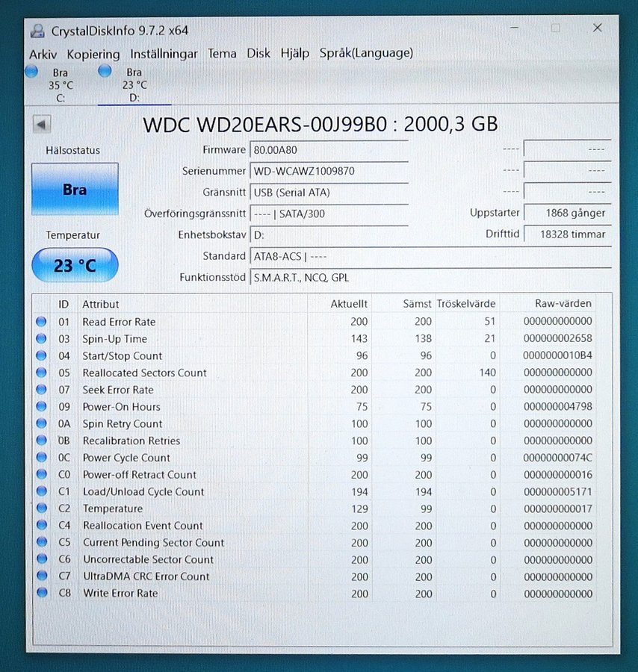The image size is (638, 672).
Task: Open the Arkiv menu
Action: [x=43, y=54]
